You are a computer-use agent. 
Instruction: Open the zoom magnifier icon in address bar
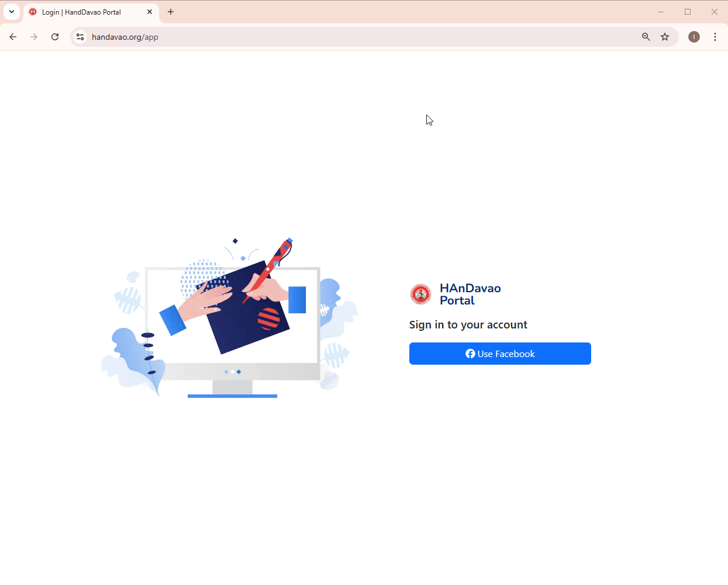[x=646, y=37]
